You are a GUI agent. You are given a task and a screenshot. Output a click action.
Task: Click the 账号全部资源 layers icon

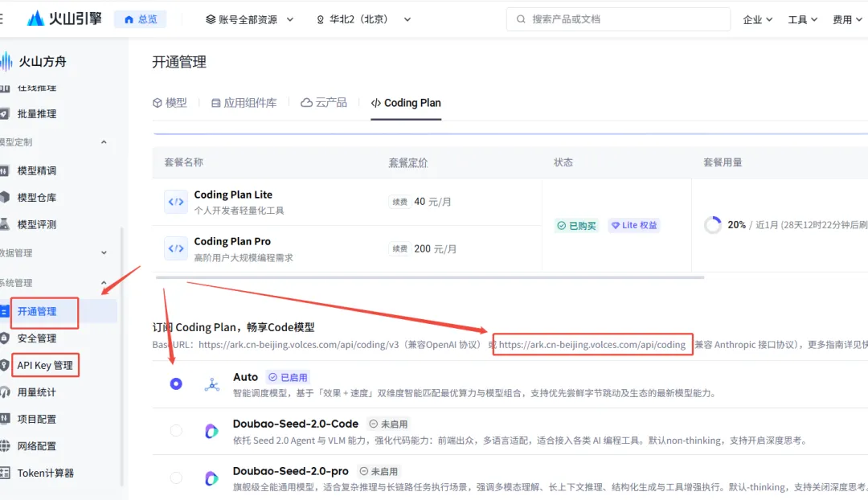click(211, 19)
